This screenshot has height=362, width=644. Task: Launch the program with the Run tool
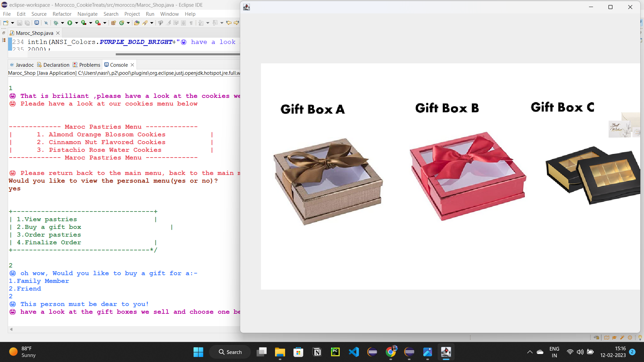[x=69, y=23]
